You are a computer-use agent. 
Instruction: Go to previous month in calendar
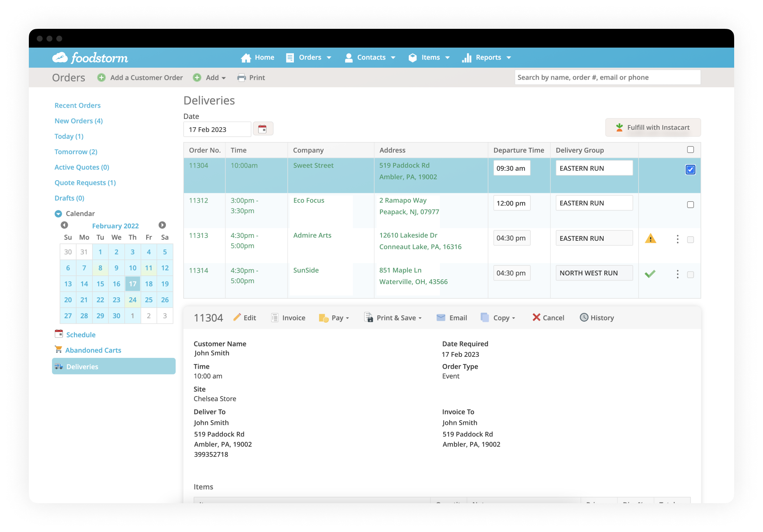64,225
